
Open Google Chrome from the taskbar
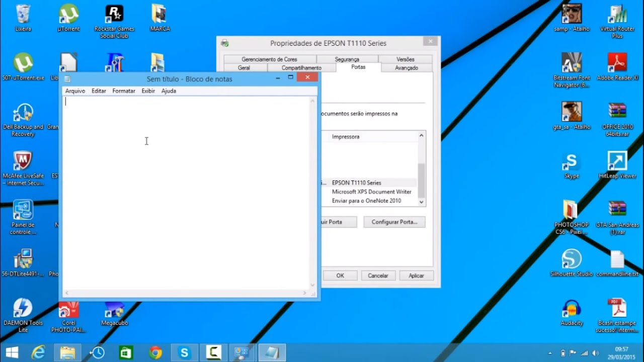[x=155, y=352]
